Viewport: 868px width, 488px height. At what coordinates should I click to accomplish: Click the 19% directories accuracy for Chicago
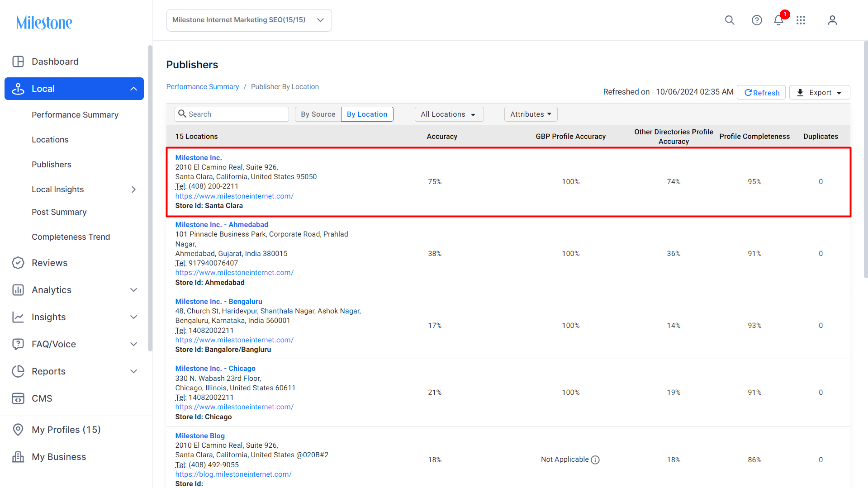[x=674, y=393]
